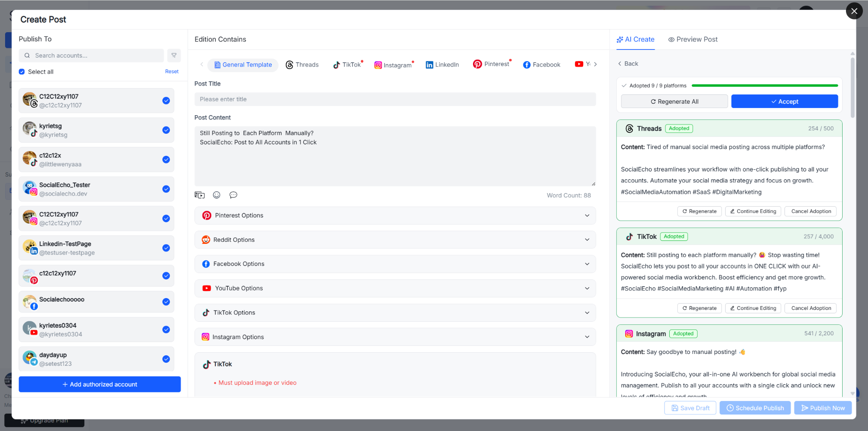Click the Pinterest logo in Pinterest Options

pos(207,215)
